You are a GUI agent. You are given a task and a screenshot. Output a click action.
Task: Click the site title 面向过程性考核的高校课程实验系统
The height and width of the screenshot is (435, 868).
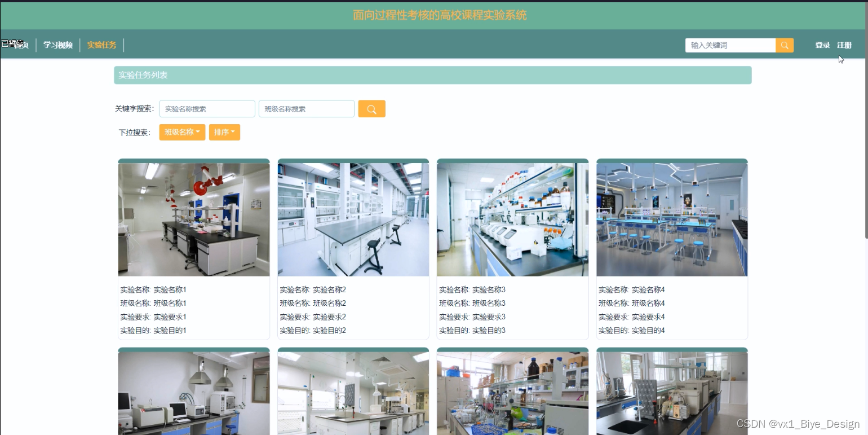pos(440,15)
